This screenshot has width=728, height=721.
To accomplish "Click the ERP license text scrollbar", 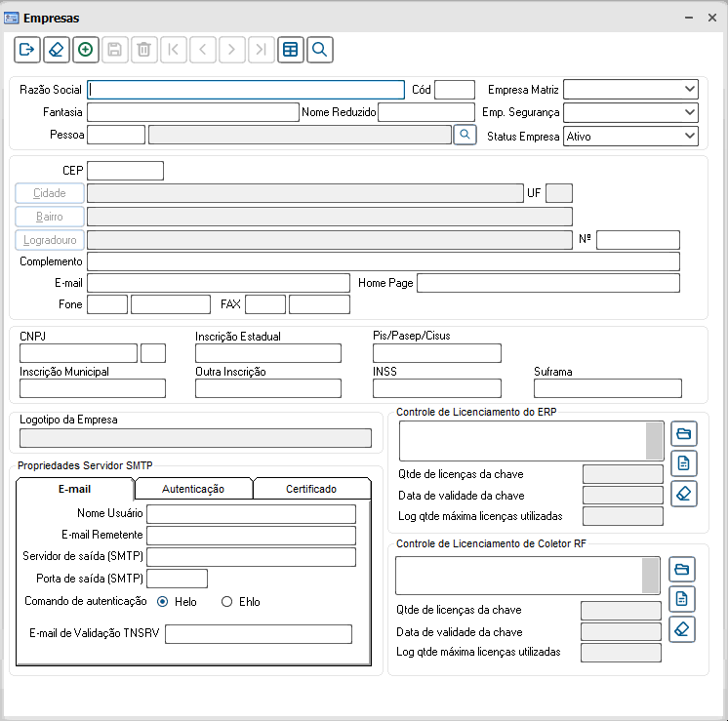I will tap(654, 441).
